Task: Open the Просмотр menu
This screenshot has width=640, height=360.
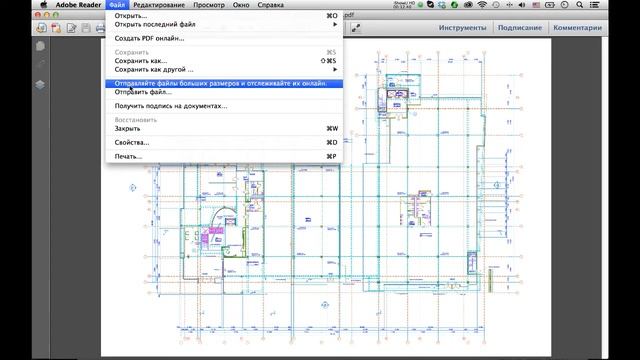Action: point(209,5)
